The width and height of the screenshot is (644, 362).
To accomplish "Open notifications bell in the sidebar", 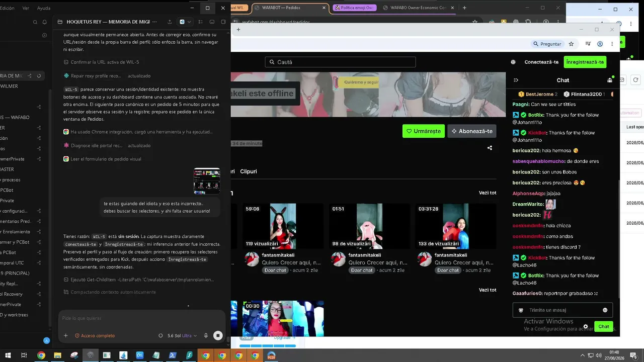I will [45, 22].
